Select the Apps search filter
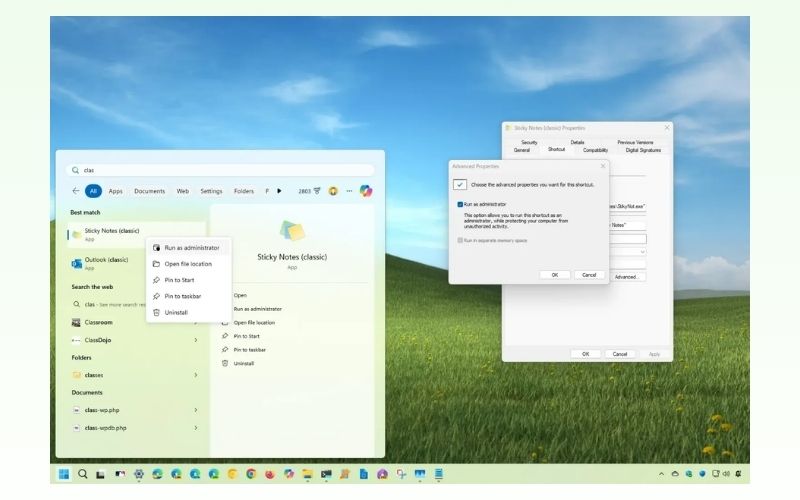The height and width of the screenshot is (500, 800). coord(116,191)
